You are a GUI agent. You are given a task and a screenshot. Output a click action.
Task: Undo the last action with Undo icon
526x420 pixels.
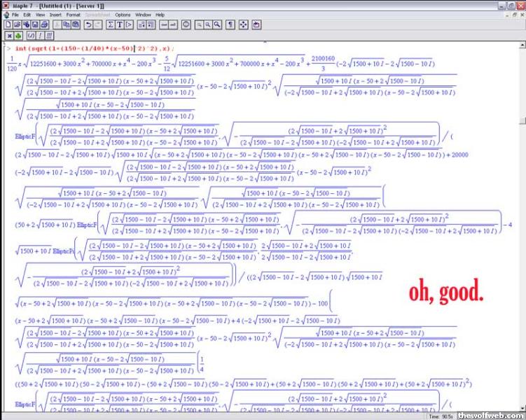pyautogui.click(x=88, y=24)
